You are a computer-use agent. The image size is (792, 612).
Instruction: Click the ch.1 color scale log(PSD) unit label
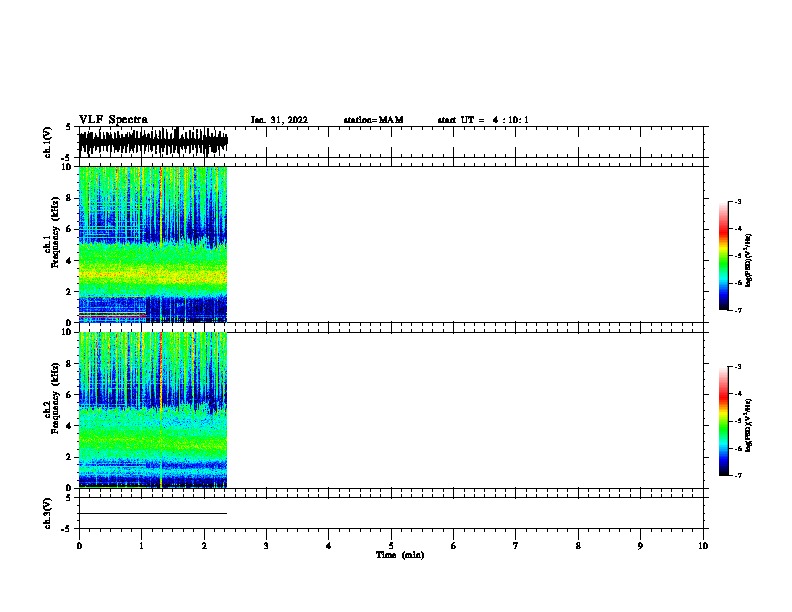coord(748,261)
